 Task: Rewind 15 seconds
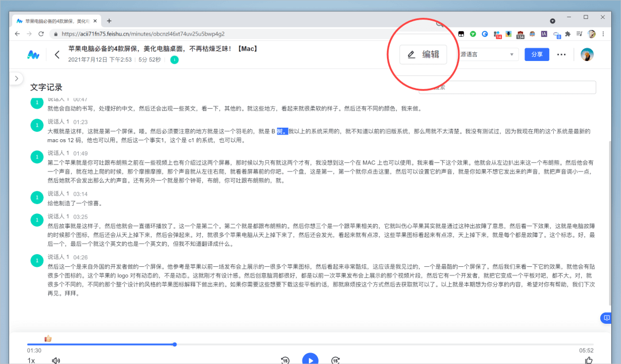(285, 360)
